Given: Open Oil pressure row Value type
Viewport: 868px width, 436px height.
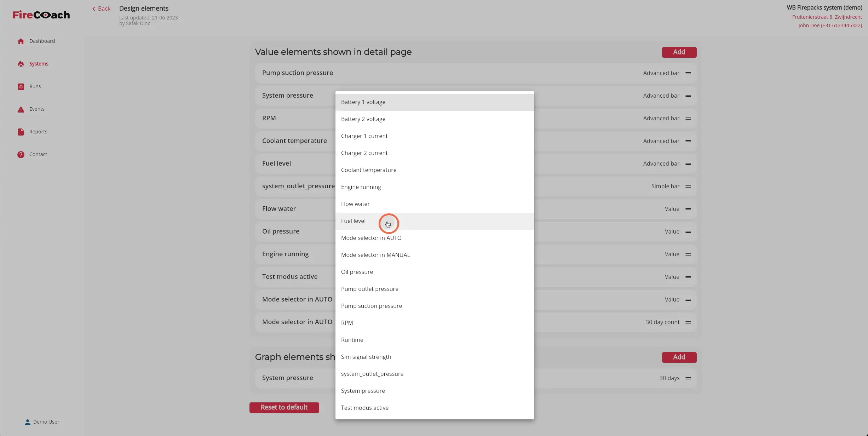Looking at the screenshot, I should click(x=672, y=231).
